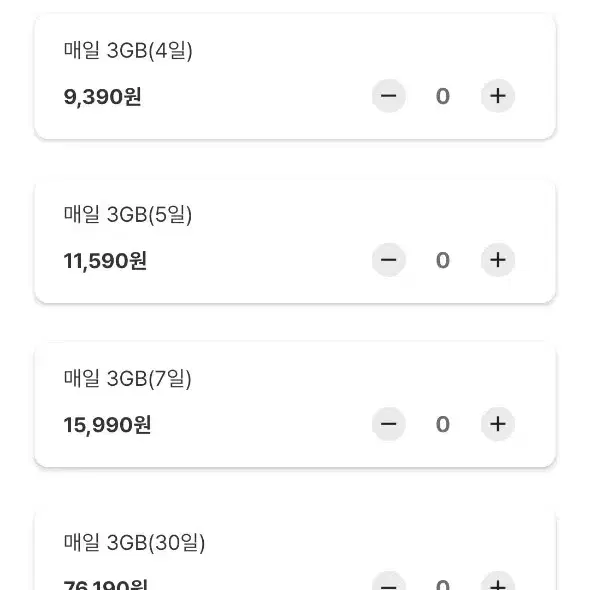This screenshot has height=590, width=590.
Task: Decrease quantity for 매일 3GB(5일) plan
Action: point(389,260)
